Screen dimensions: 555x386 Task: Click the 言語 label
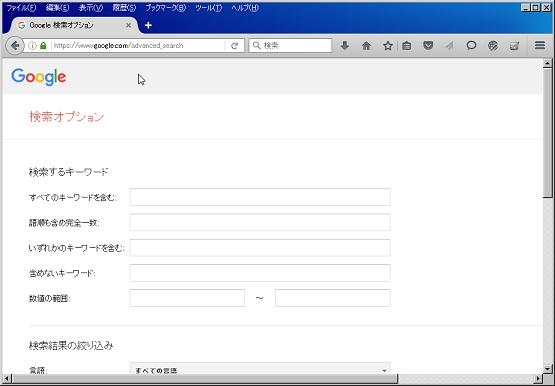[38, 370]
